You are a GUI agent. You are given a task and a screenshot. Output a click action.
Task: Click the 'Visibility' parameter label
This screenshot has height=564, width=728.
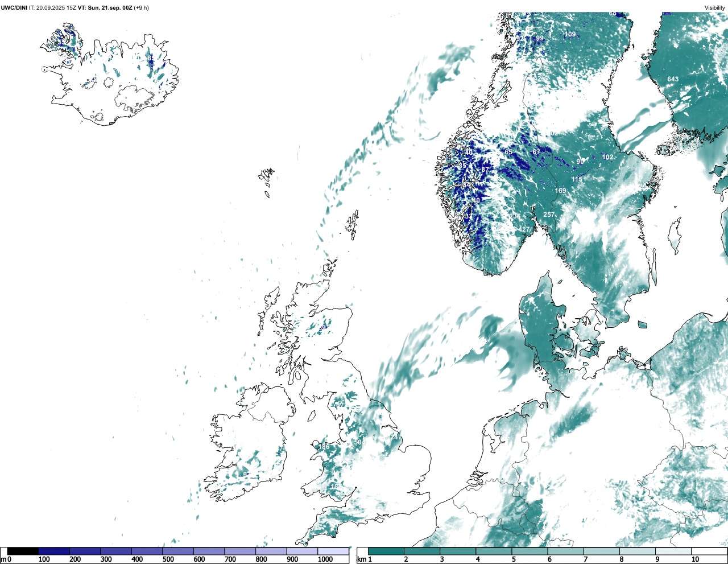715,8
